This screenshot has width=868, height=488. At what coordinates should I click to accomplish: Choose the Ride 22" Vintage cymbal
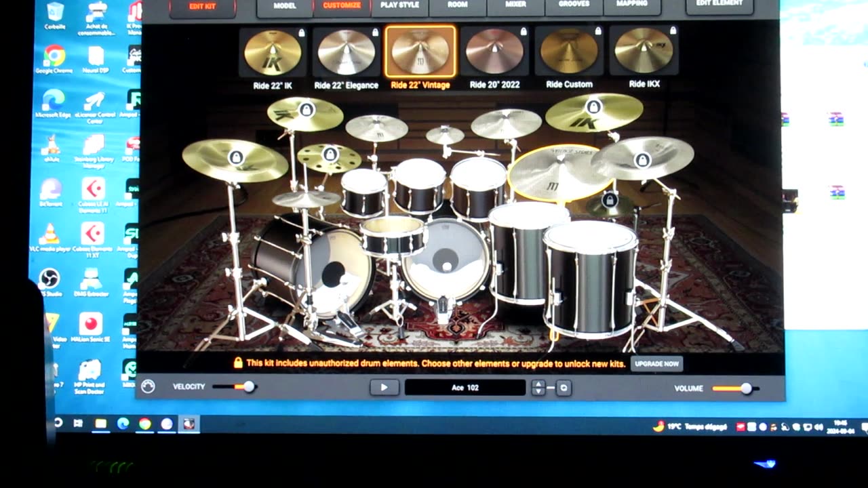pyautogui.click(x=420, y=52)
